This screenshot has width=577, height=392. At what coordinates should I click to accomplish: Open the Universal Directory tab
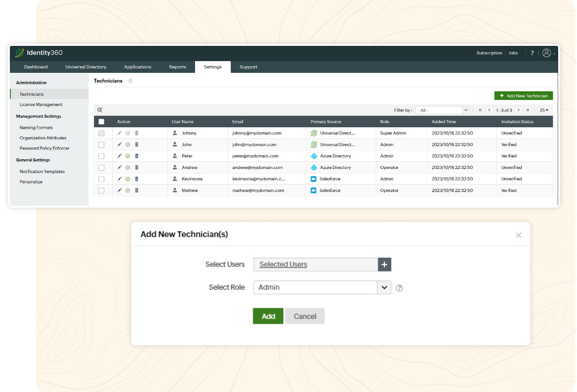86,67
